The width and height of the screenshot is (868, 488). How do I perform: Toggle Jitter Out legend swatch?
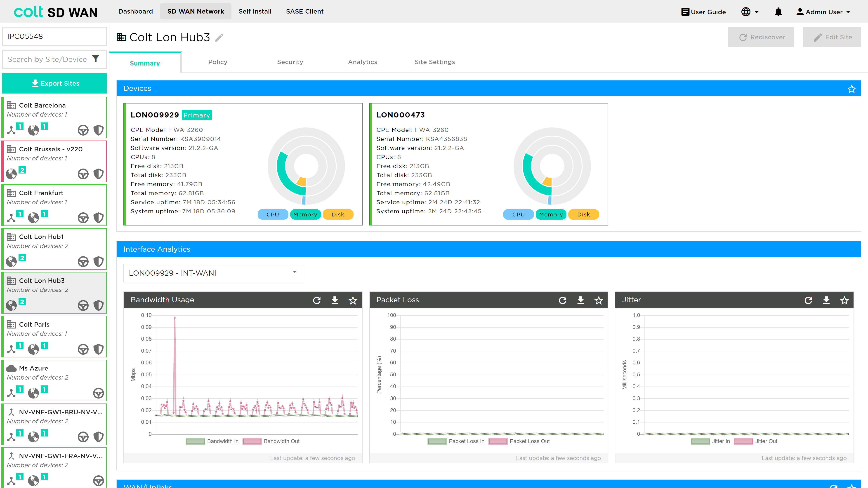click(744, 441)
